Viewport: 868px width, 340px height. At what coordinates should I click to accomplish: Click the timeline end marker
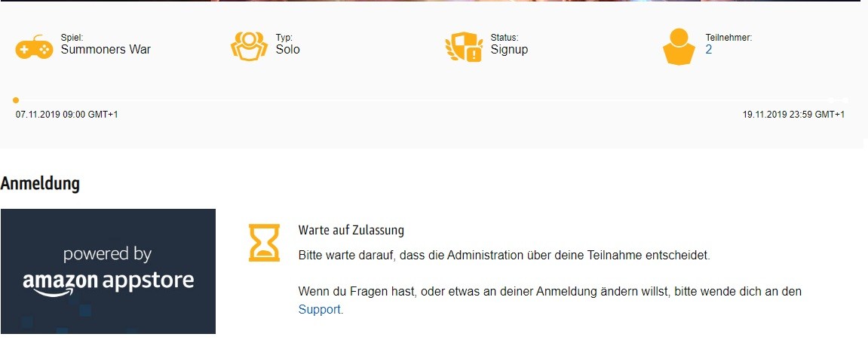pyautogui.click(x=845, y=100)
